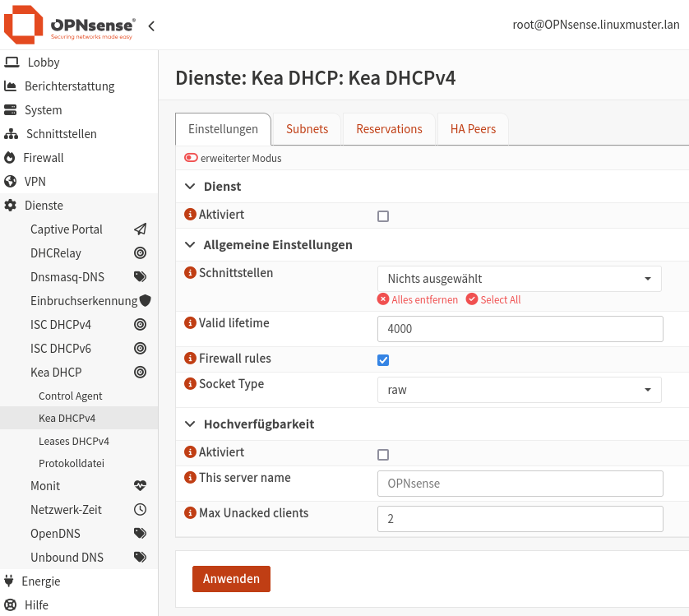Click the Berichterstattung chart icon
Viewport: 689px width, 616px height.
coord(11,86)
